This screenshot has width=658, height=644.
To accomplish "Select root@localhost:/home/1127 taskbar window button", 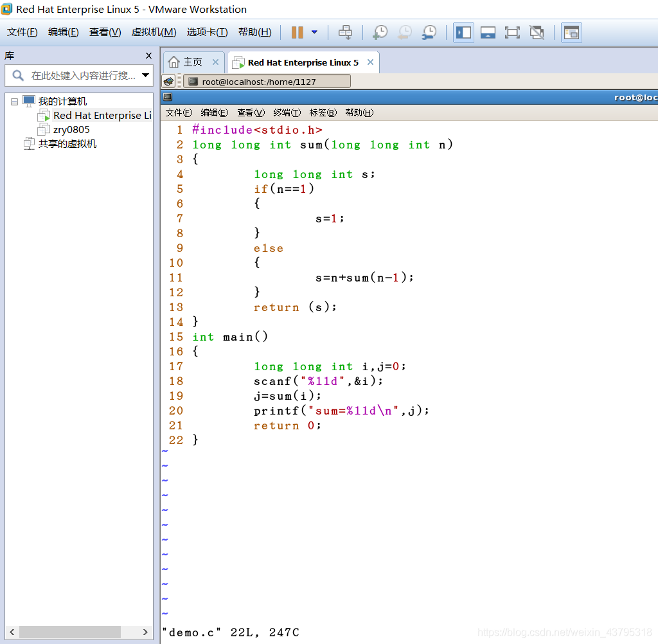I will 267,82.
